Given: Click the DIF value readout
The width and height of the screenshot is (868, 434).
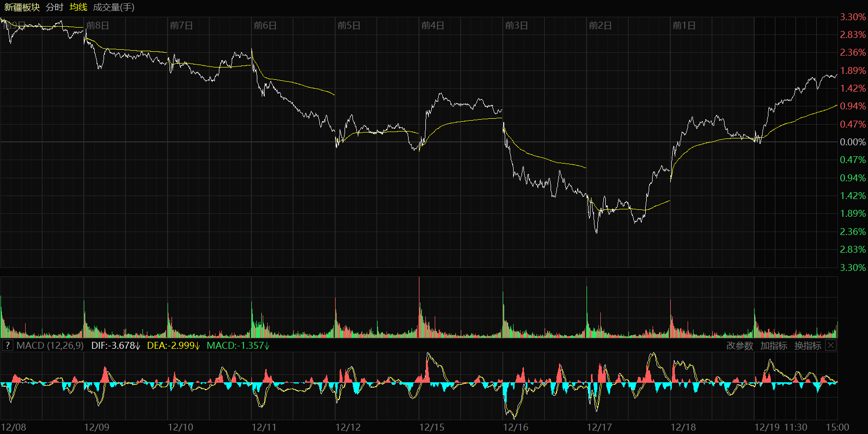Looking at the screenshot, I should pyautogui.click(x=116, y=346).
